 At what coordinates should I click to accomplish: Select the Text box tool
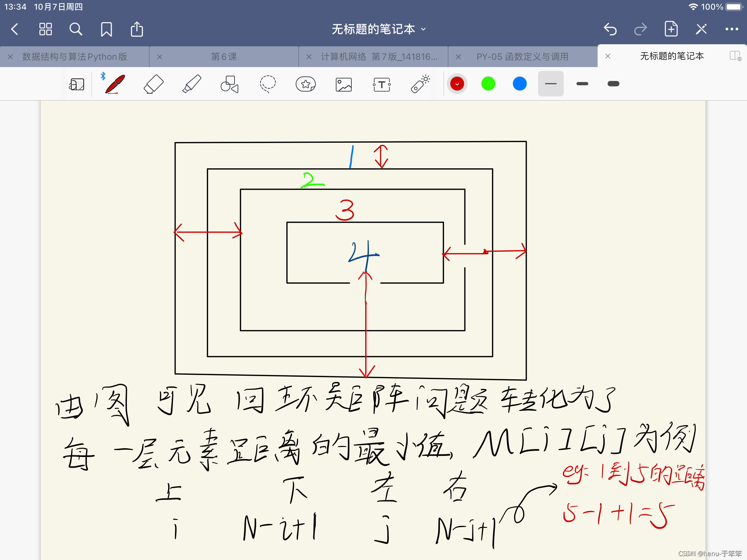382,84
